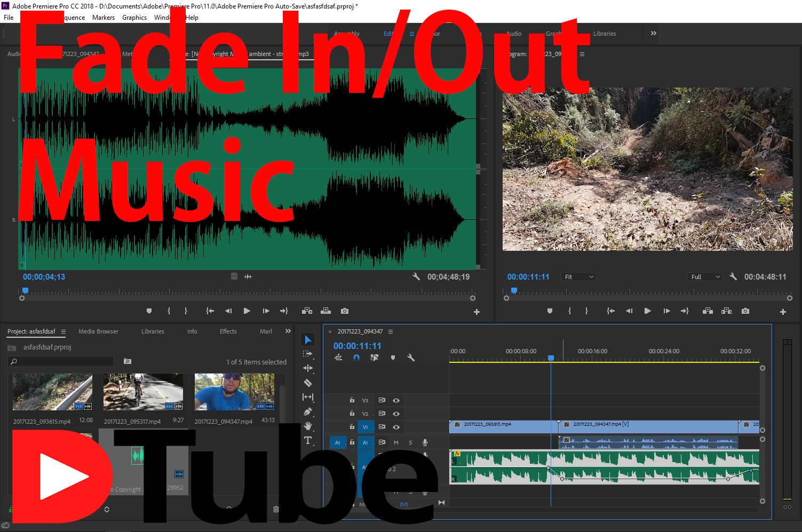This screenshot has height=532, width=802.
Task: Open Editing workspace menu icon
Action: pyautogui.click(x=412, y=34)
